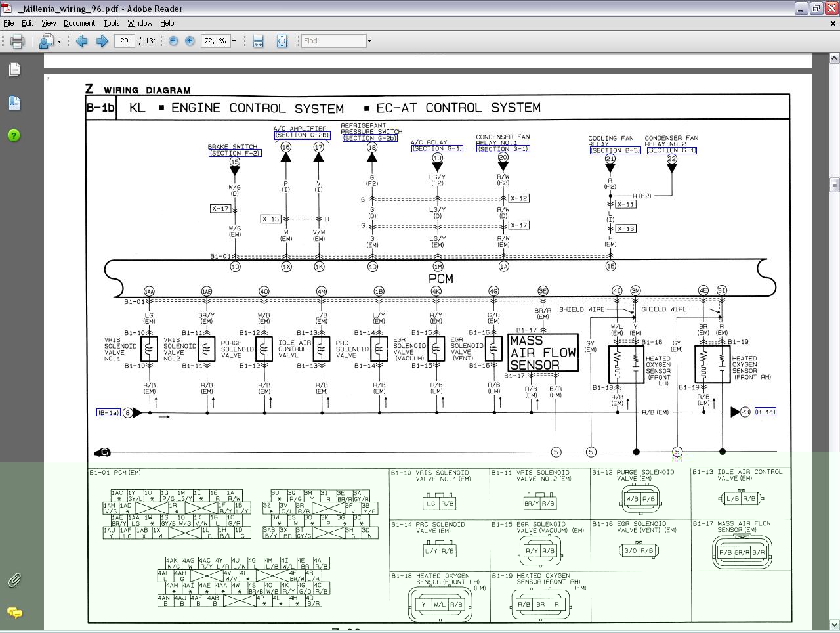Click the 'B-1b' section code label
The height and width of the screenshot is (633, 840).
coord(100,108)
